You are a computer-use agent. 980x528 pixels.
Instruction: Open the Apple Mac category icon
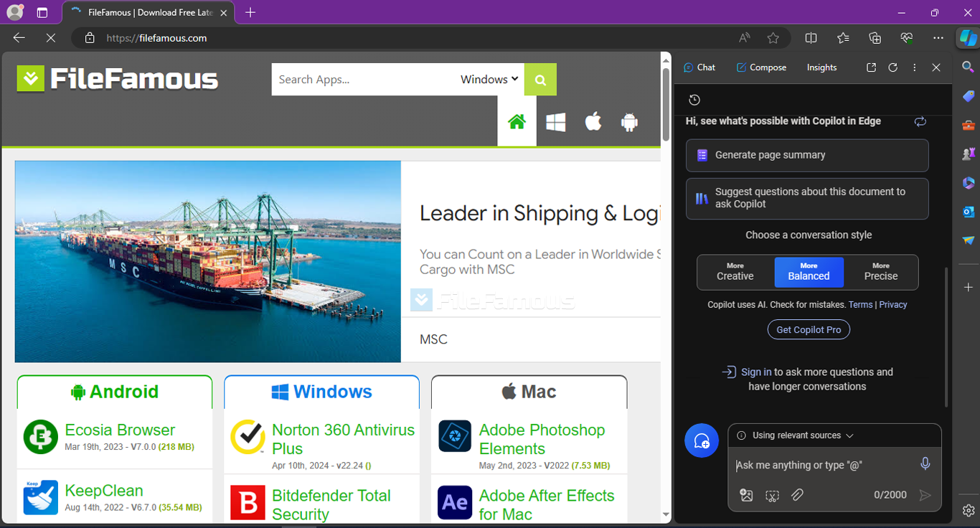point(593,122)
